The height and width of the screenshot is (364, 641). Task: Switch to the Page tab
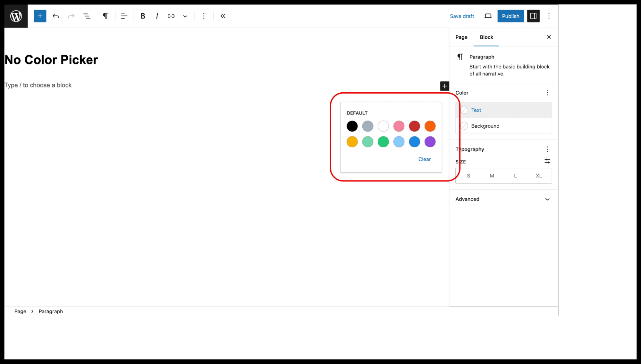click(462, 37)
